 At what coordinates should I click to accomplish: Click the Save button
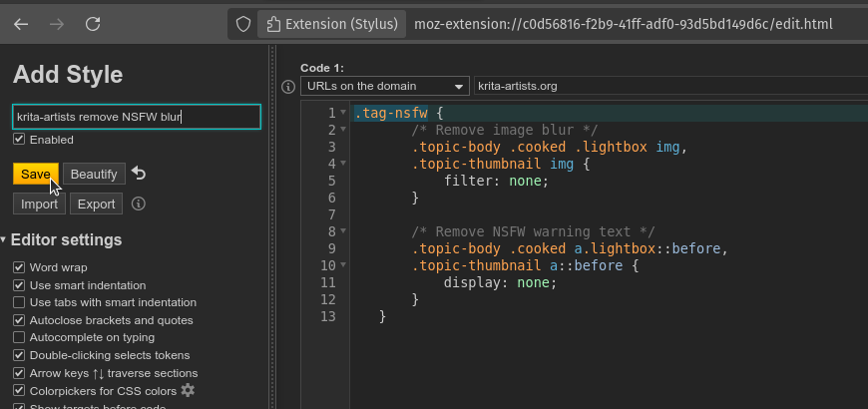36,174
